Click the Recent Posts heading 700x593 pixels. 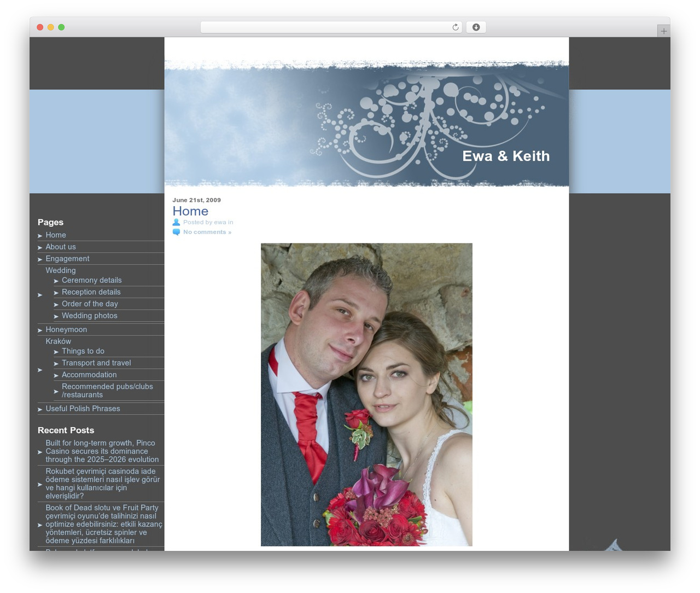pyautogui.click(x=66, y=431)
